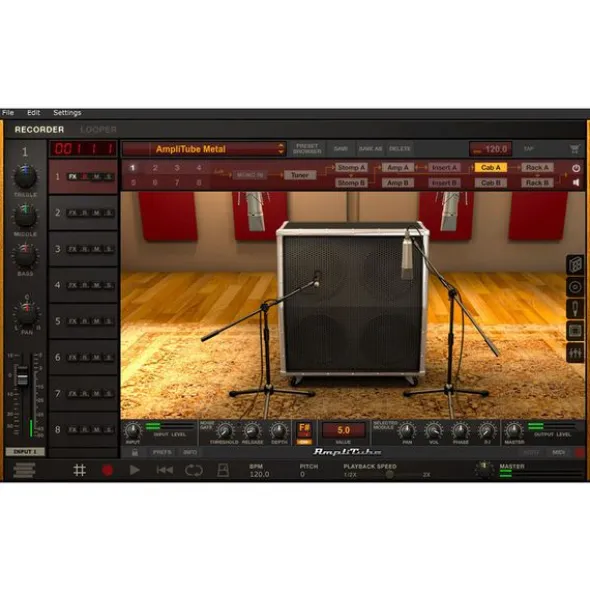Select the Amp A module
This screenshot has width=590, height=591.
398,168
